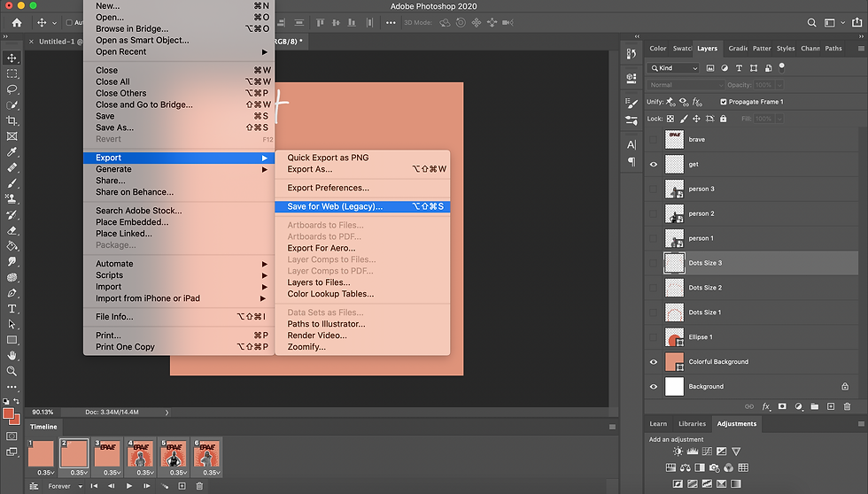Select the Crop tool

[12, 120]
